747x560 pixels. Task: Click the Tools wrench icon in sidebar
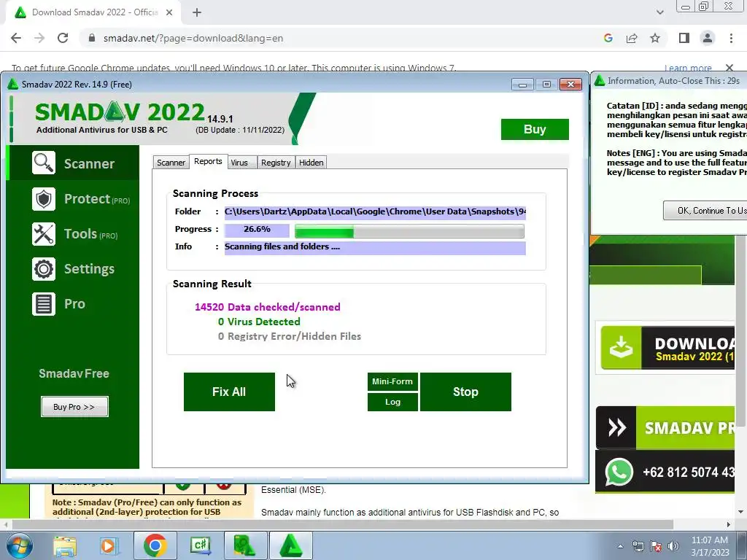[x=44, y=234]
